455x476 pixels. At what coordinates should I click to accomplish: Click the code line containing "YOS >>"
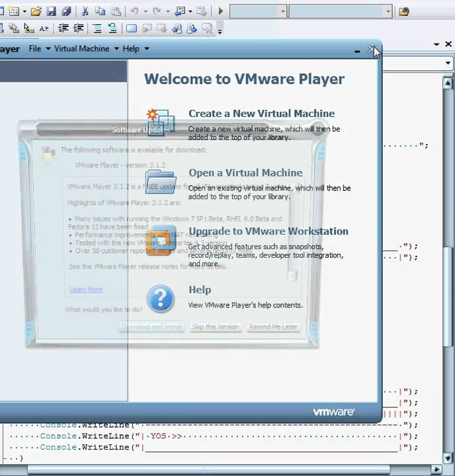point(214,436)
